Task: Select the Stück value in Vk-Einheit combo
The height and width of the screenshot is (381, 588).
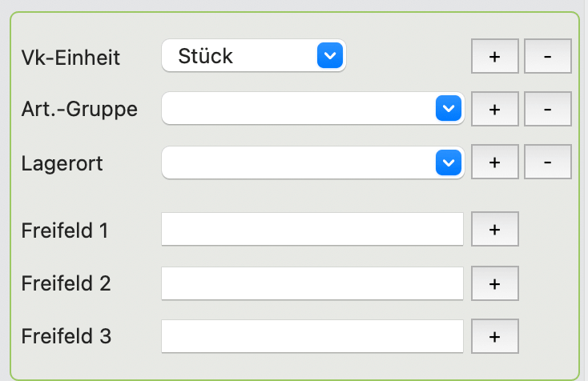Action: pyautogui.click(x=205, y=56)
